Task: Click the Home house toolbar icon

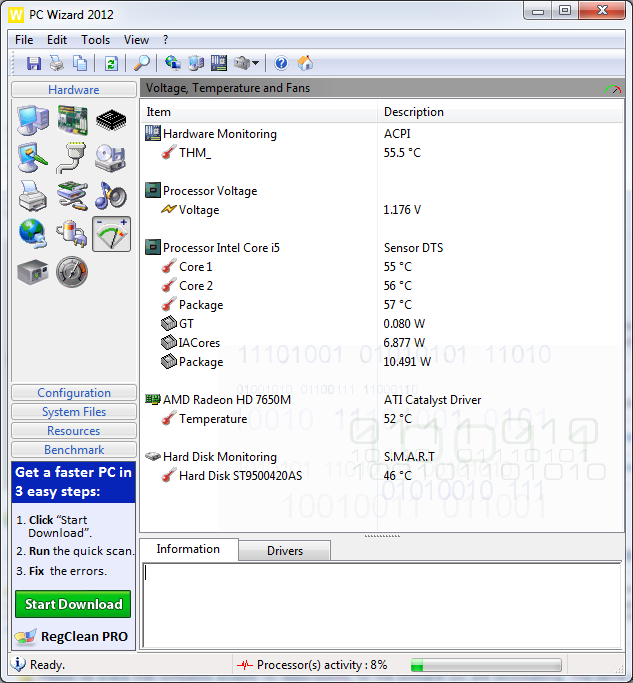Action: (305, 63)
